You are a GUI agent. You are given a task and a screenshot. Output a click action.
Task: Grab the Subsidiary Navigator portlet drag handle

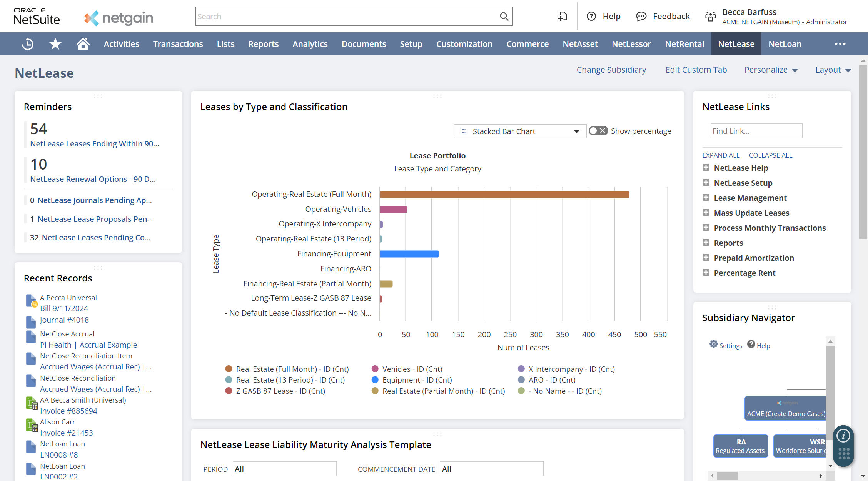(x=772, y=307)
